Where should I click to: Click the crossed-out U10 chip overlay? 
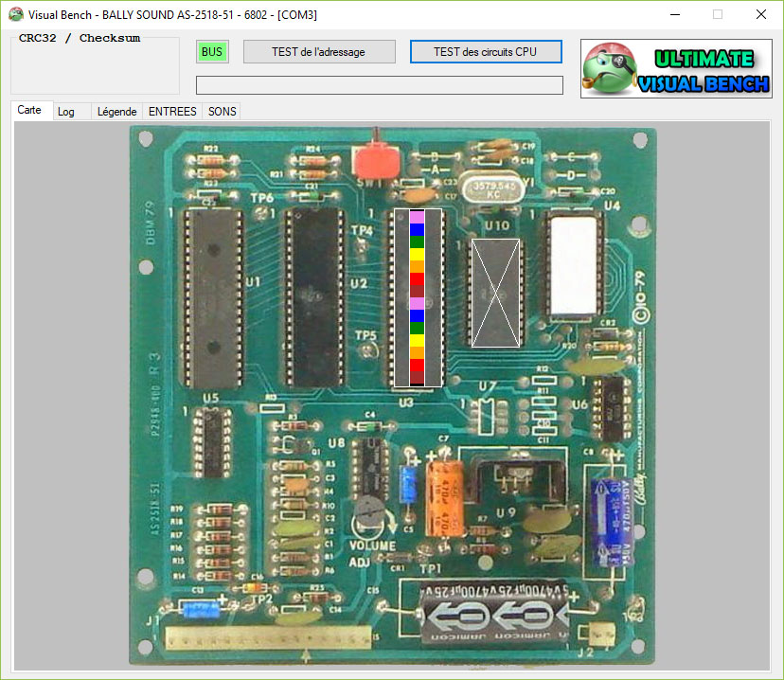click(495, 293)
